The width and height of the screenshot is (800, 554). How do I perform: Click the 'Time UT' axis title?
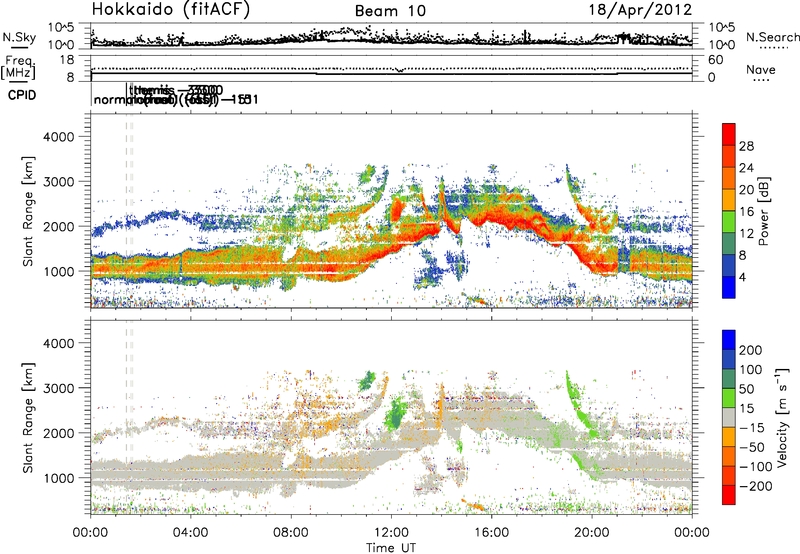391,548
